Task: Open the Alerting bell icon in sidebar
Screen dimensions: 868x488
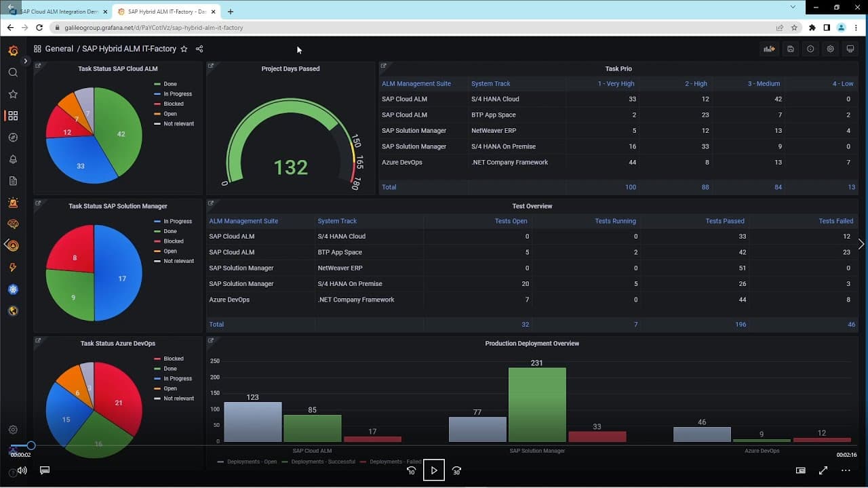Action: [x=13, y=159]
